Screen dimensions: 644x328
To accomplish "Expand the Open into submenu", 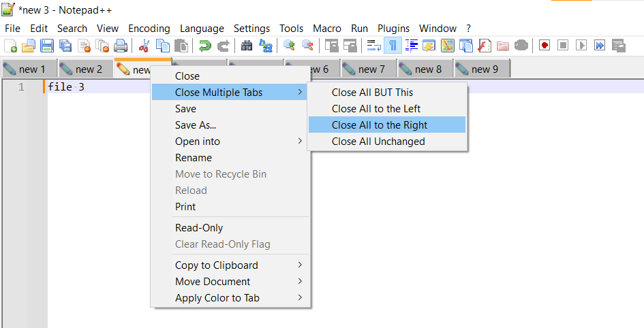I will pyautogui.click(x=230, y=142).
